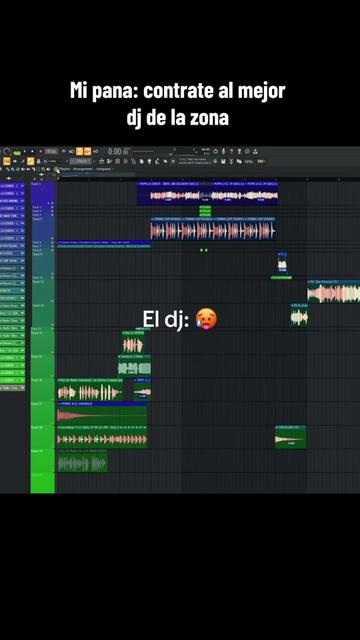
Task: Select the small clip above the short green bar
Action: 282,262
